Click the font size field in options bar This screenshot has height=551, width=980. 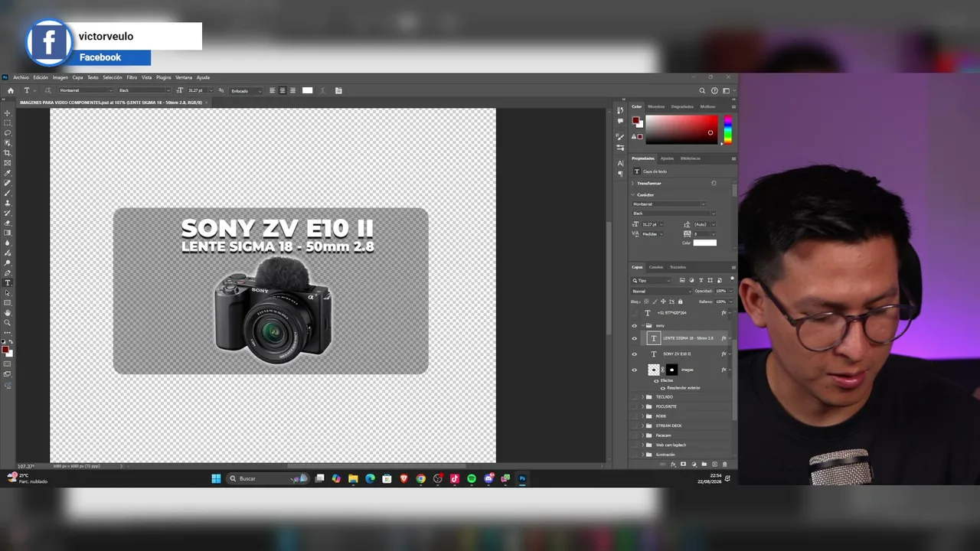[198, 90]
